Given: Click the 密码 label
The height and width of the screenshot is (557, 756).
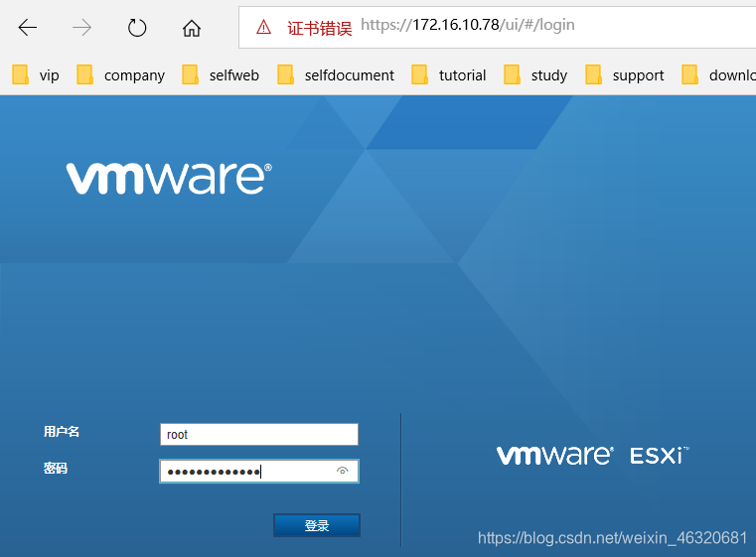Looking at the screenshot, I should (x=56, y=468).
